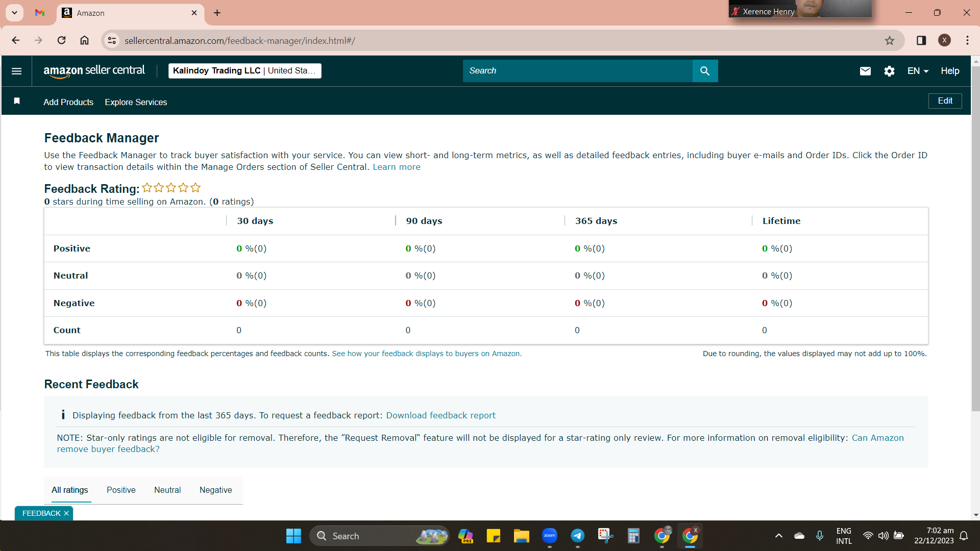980x551 pixels.
Task: Click the Lifetime column header
Action: click(781, 221)
